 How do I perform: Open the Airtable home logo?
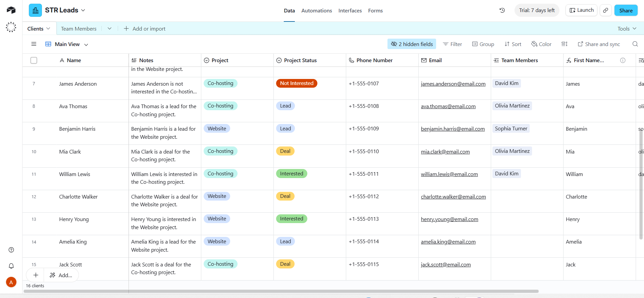click(x=11, y=10)
